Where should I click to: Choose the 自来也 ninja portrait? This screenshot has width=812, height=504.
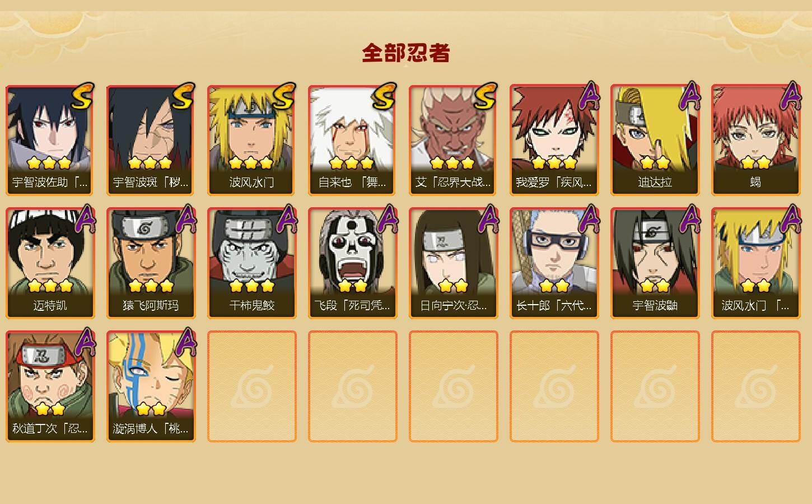353,140
